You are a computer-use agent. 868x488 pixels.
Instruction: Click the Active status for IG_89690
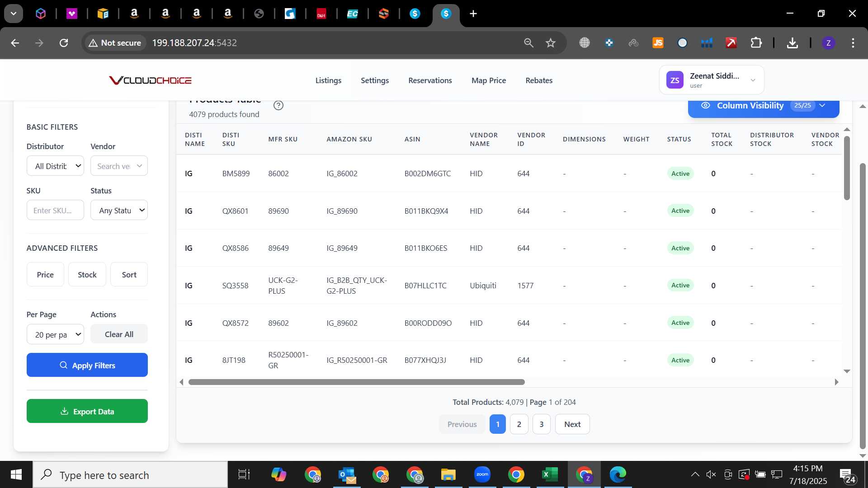[680, 211]
